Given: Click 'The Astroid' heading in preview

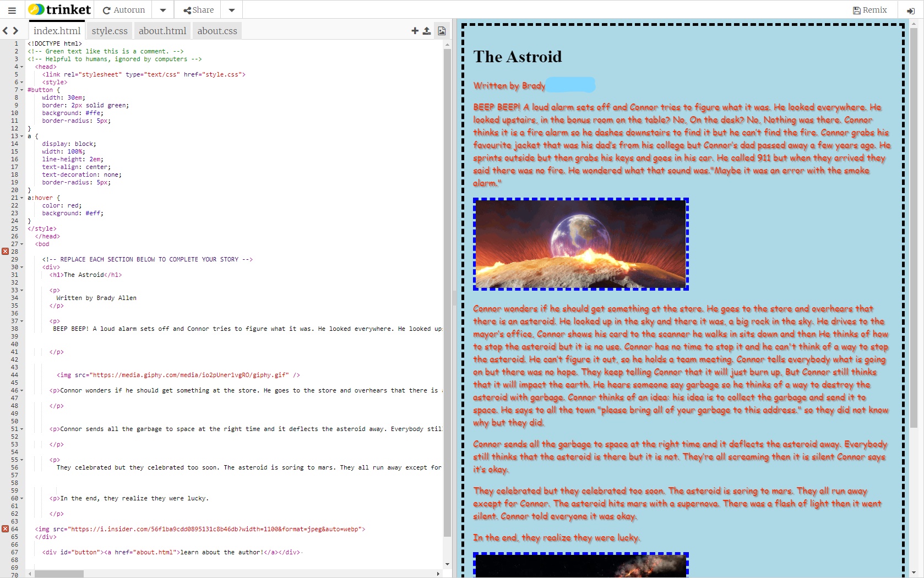Looking at the screenshot, I should tap(518, 57).
